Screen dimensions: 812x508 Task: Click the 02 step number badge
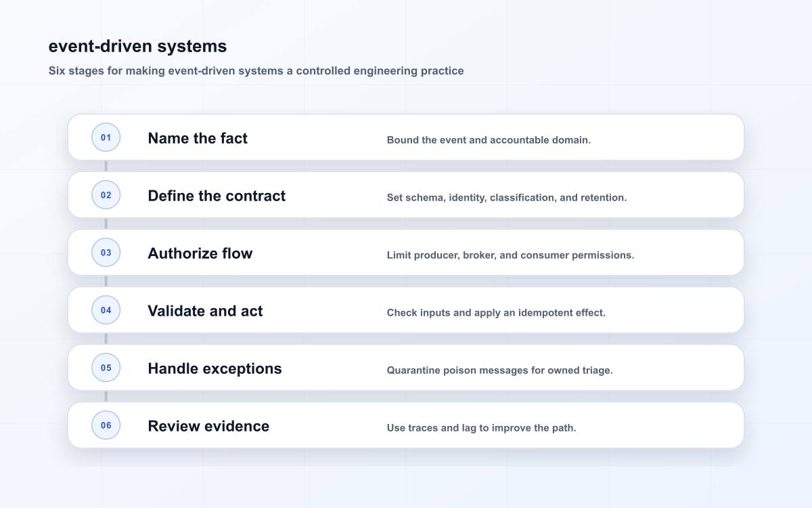click(x=106, y=195)
